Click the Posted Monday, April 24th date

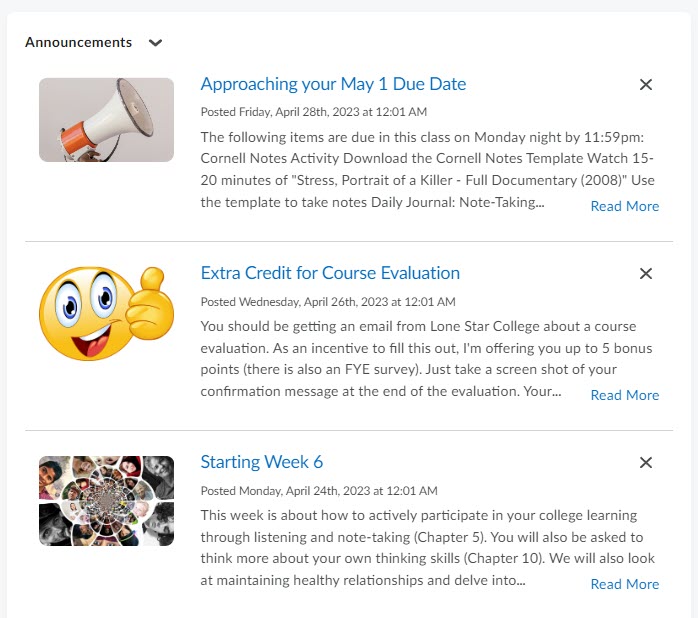point(319,491)
